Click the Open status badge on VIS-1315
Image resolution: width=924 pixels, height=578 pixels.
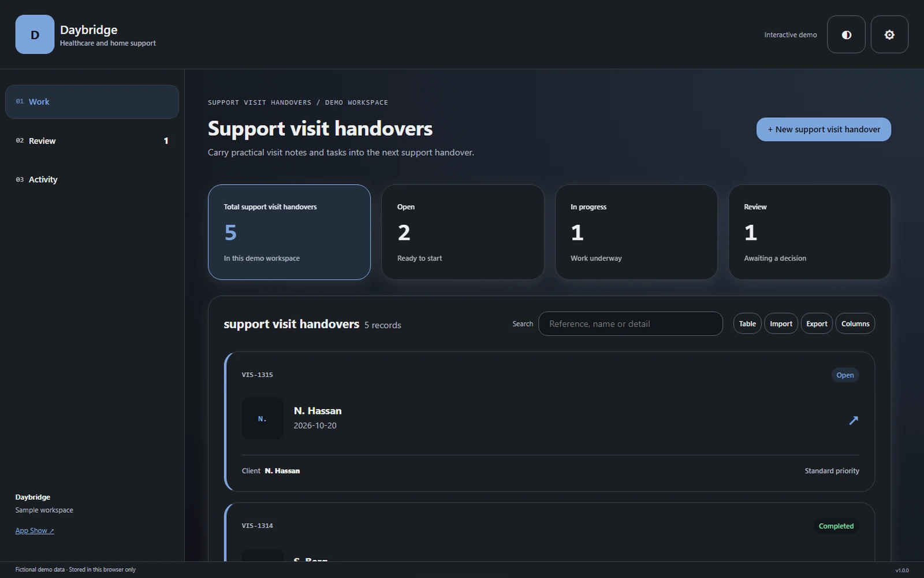click(845, 375)
